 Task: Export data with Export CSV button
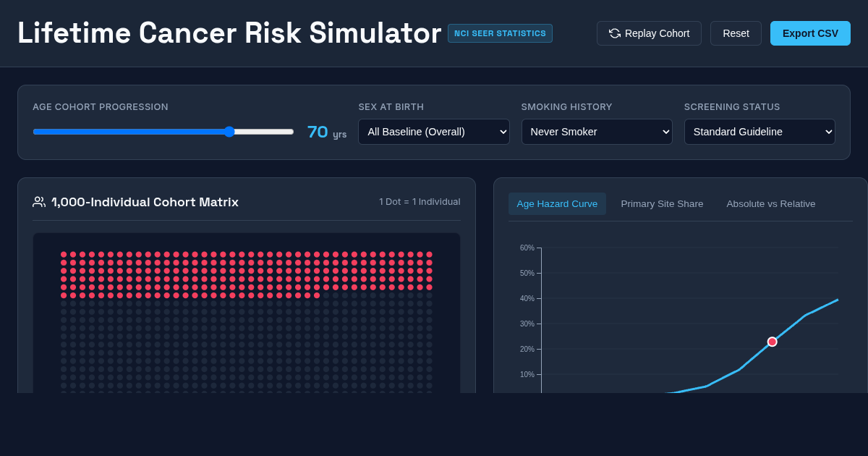[810, 33]
